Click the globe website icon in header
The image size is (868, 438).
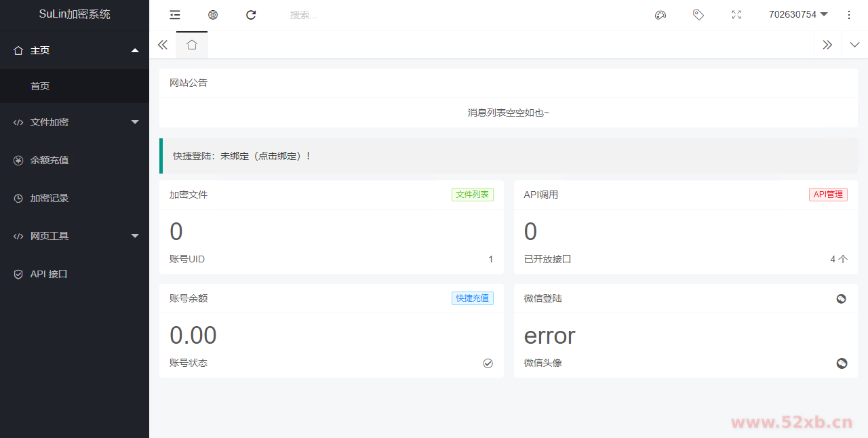213,15
